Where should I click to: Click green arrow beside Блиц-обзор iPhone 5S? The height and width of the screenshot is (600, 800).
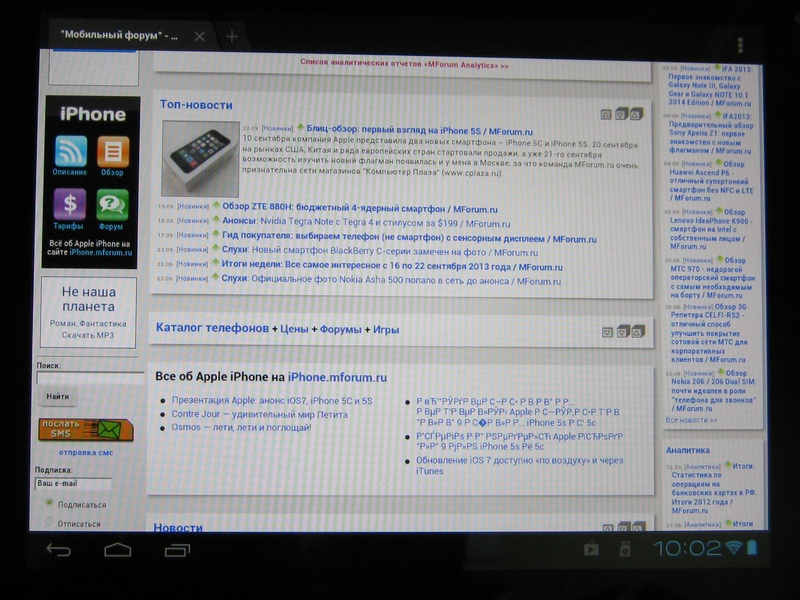pos(300,128)
